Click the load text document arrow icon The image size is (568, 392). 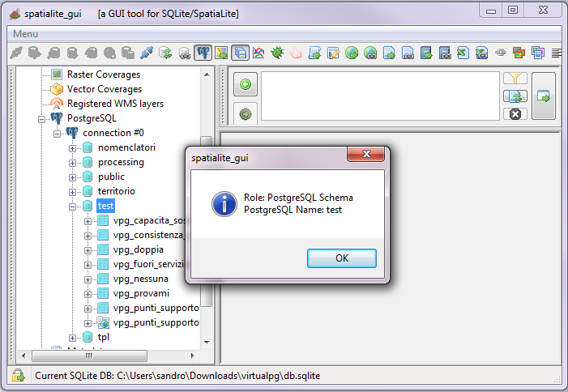point(389,53)
